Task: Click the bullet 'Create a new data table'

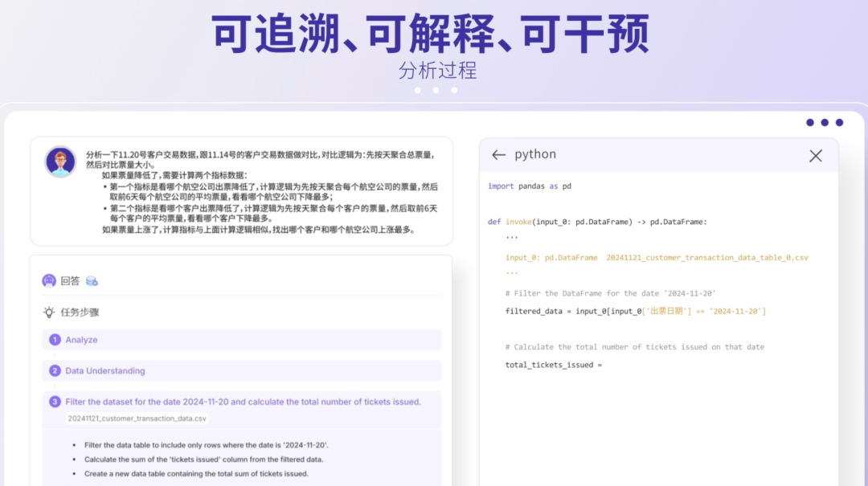Action: (197, 474)
